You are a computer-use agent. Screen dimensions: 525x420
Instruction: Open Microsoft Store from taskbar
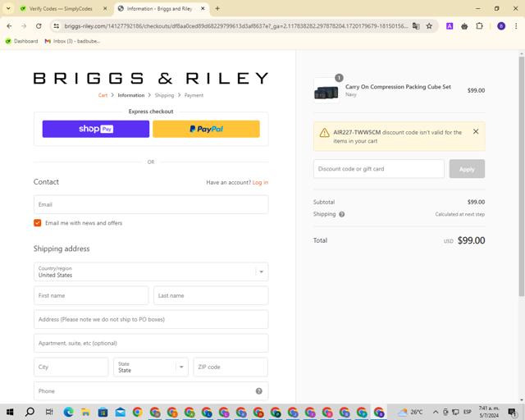click(103, 412)
